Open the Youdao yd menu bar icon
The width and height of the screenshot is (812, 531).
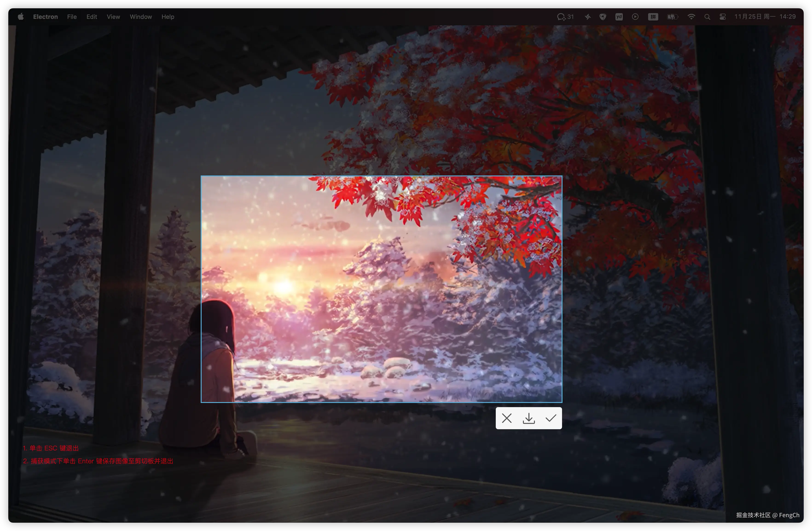(x=619, y=17)
